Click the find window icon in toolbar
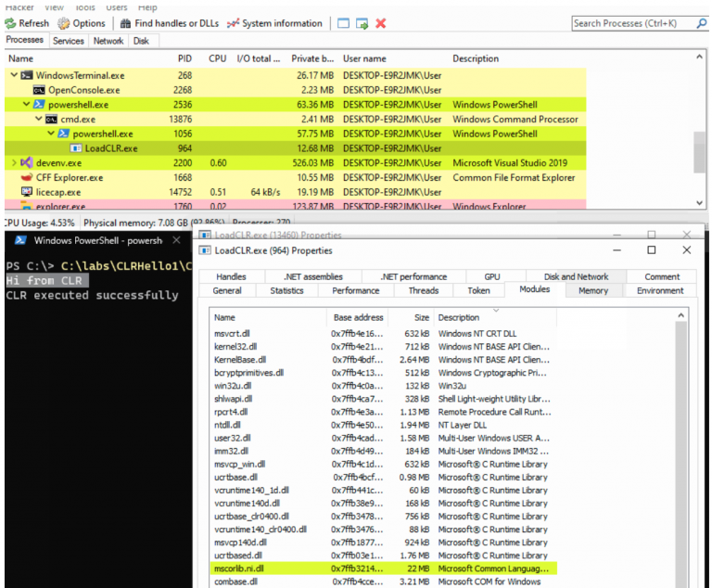Image resolution: width=712 pixels, height=588 pixels. coord(343,23)
